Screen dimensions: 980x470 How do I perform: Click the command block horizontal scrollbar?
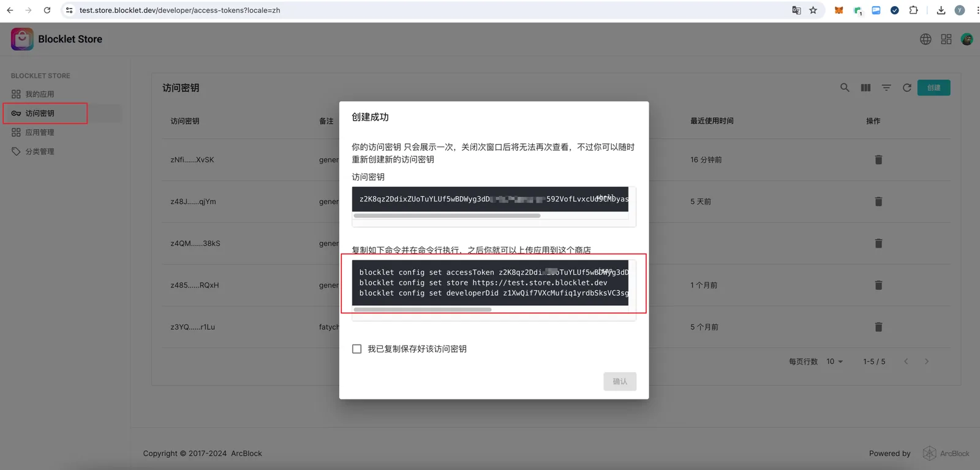tap(423, 309)
